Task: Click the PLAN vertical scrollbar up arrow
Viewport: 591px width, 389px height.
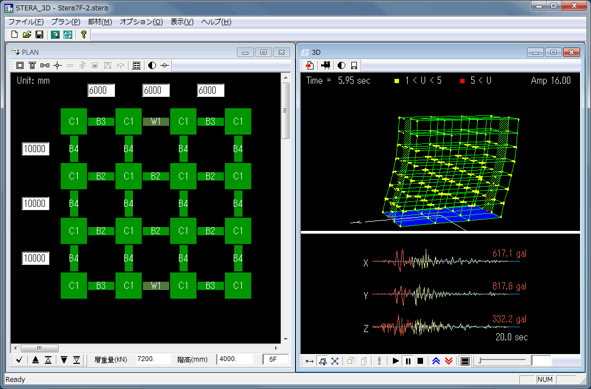Action: click(285, 78)
